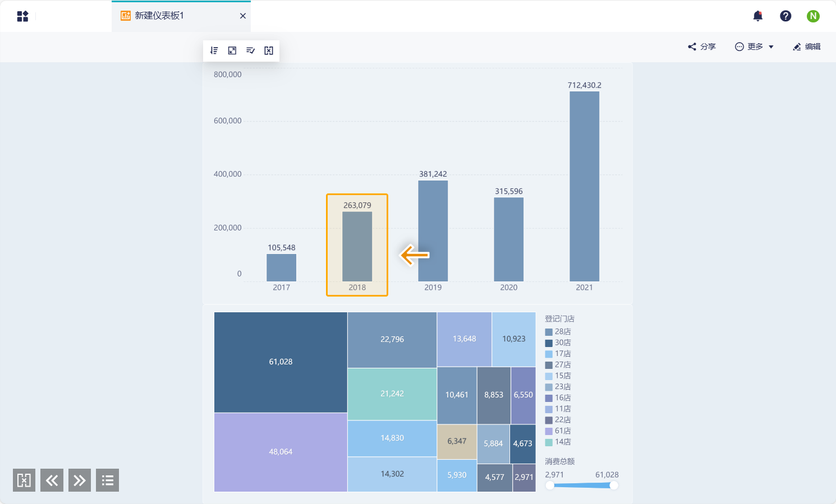Toggle the 61店 legend entry
Viewport: 836px width, 504px height.
(x=558, y=431)
